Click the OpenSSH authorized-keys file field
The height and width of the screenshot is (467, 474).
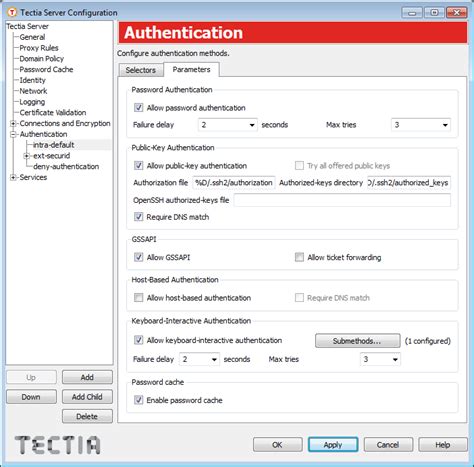pos(342,200)
